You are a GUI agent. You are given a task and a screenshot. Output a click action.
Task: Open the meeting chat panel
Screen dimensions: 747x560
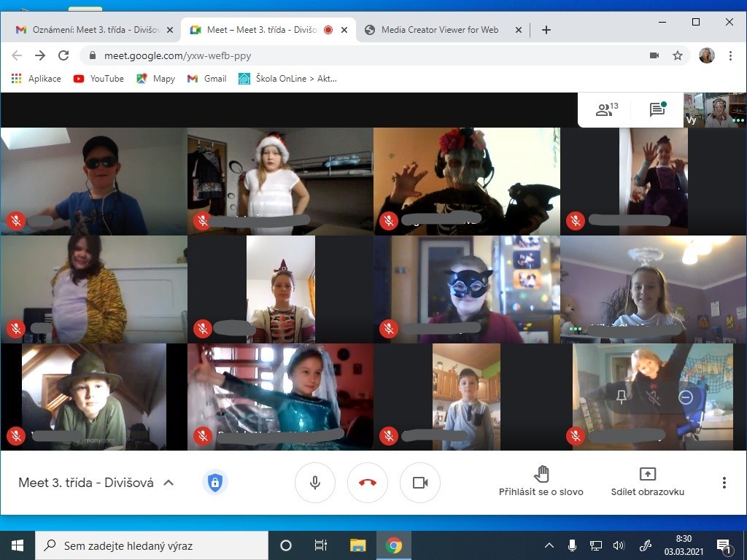click(657, 110)
